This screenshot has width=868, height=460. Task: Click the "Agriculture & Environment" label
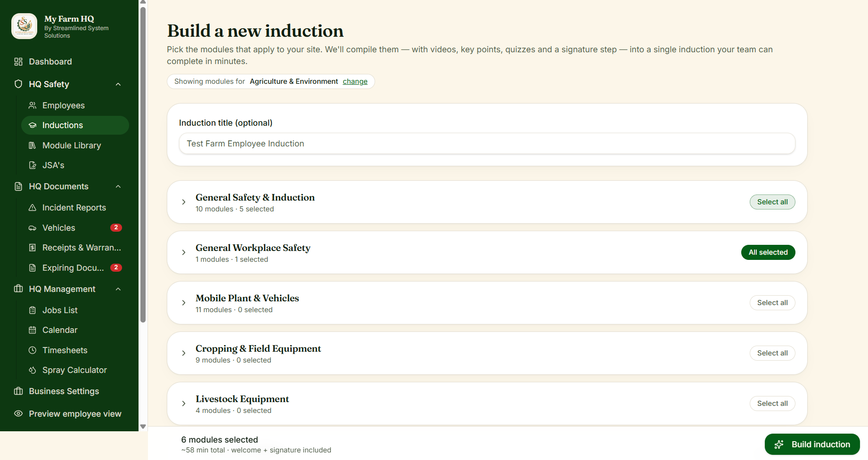pyautogui.click(x=294, y=81)
